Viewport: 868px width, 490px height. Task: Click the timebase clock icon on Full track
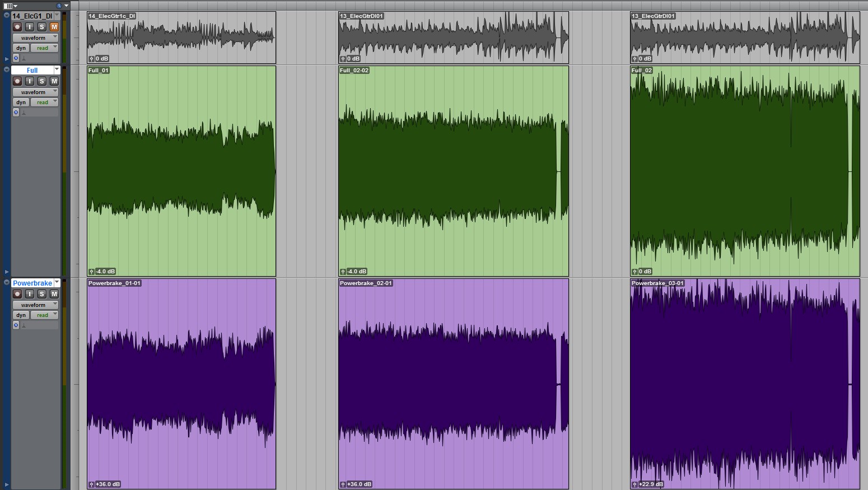tap(16, 113)
